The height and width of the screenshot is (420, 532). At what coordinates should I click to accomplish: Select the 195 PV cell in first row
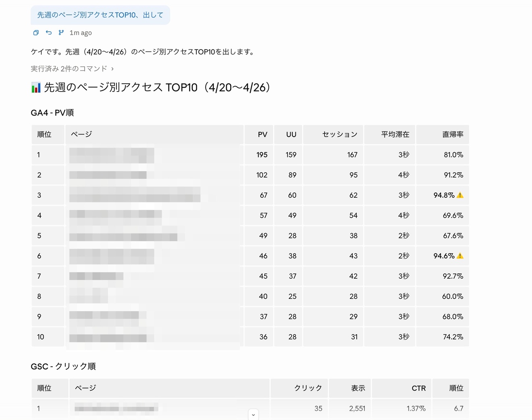tap(262, 155)
